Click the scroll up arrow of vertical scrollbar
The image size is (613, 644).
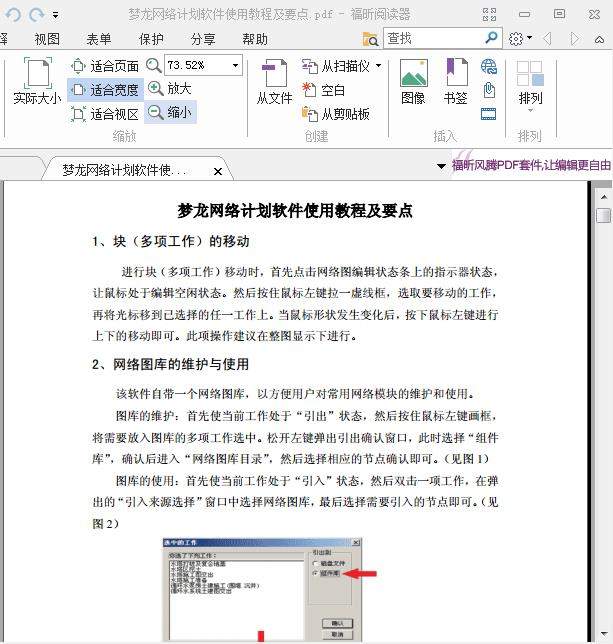(604, 197)
